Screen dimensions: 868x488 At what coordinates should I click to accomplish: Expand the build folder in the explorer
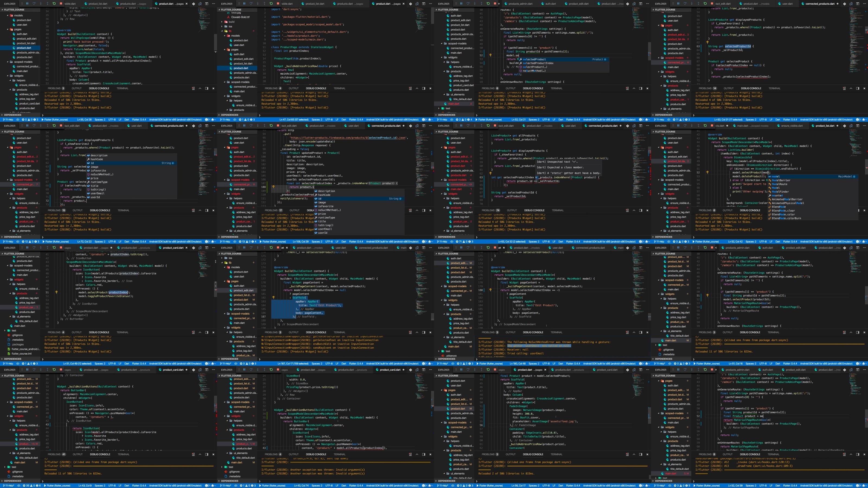(231, 22)
